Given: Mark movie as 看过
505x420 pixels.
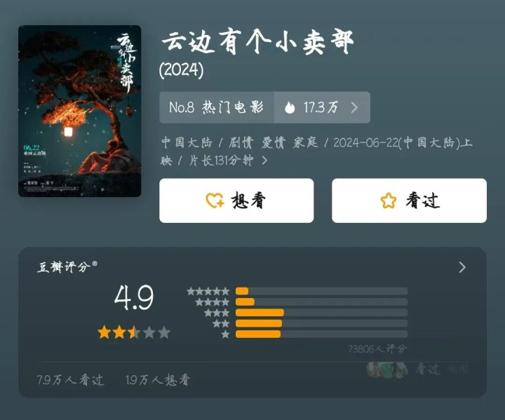Looking at the screenshot, I should click(409, 201).
